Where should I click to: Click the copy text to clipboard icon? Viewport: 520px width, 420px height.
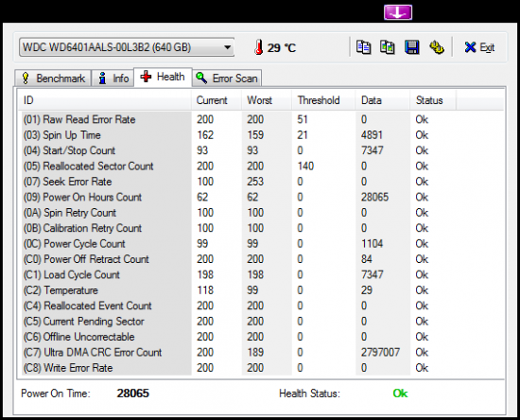(363, 47)
